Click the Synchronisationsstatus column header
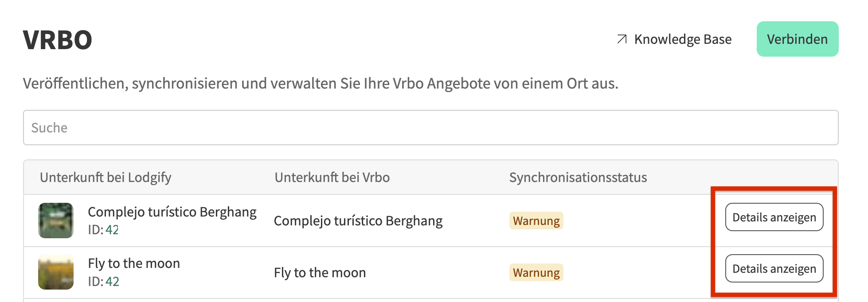Screen dimensions: 868x302 click(x=578, y=178)
